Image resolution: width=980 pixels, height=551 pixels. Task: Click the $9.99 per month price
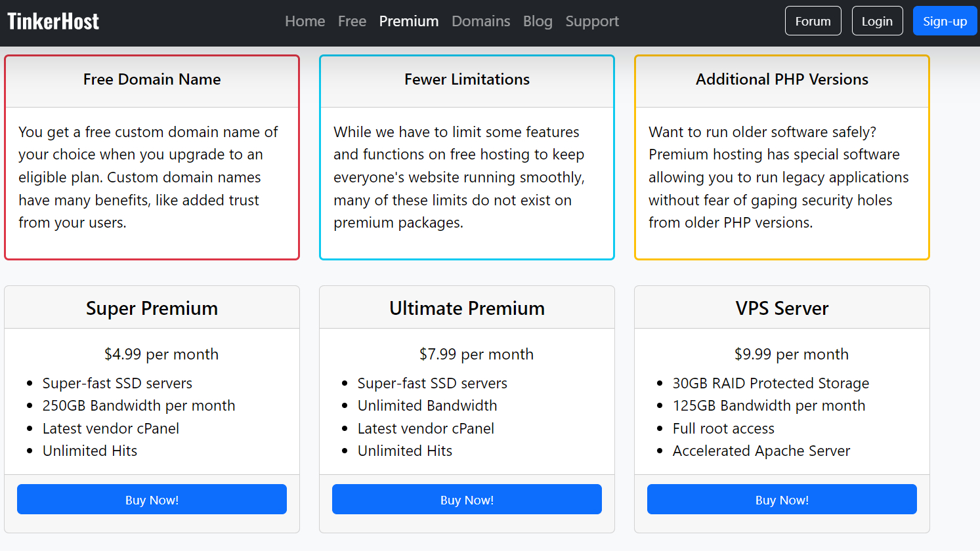(792, 354)
